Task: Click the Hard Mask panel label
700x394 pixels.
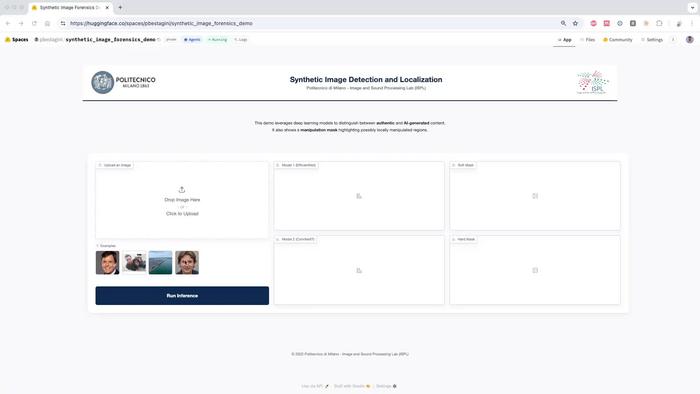Action: [x=463, y=240]
